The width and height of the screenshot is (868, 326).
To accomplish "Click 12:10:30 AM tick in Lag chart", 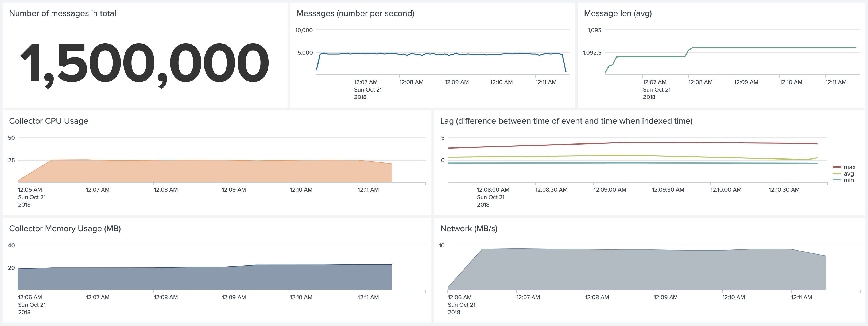I will [784, 190].
